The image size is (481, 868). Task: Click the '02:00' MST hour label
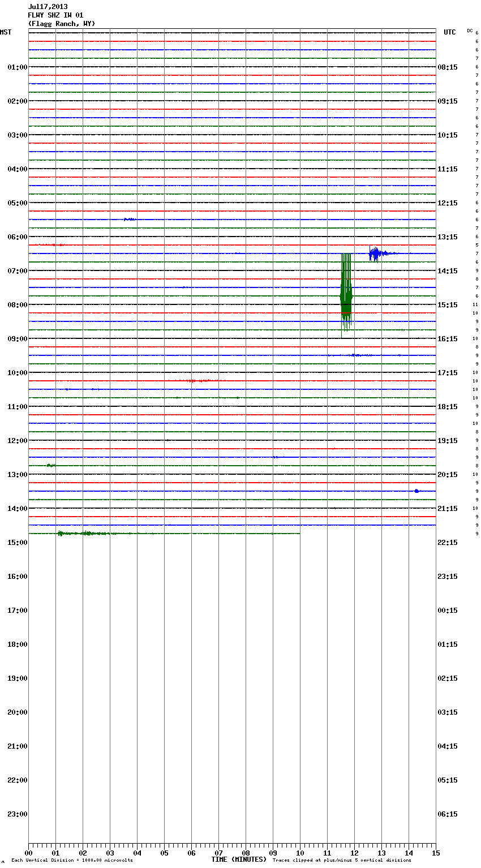click(x=18, y=101)
